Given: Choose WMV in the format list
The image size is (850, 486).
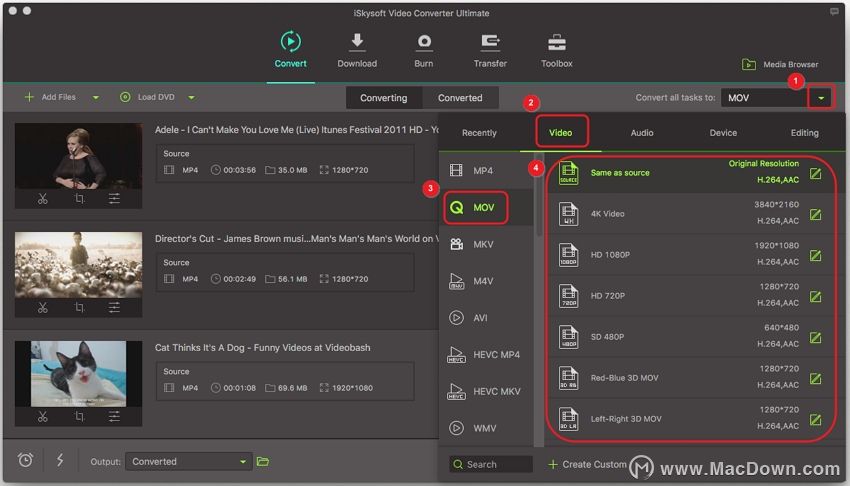Looking at the screenshot, I should 486,428.
